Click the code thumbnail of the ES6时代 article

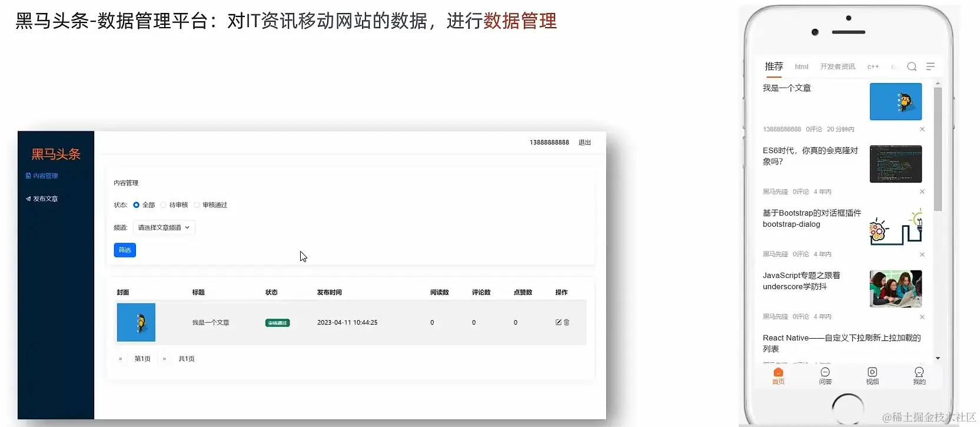coord(896,164)
